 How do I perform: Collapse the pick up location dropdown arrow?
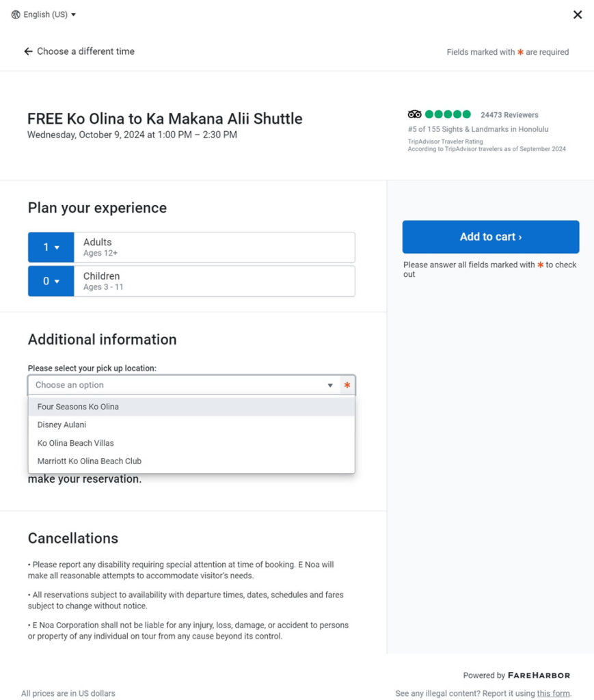[x=330, y=386]
